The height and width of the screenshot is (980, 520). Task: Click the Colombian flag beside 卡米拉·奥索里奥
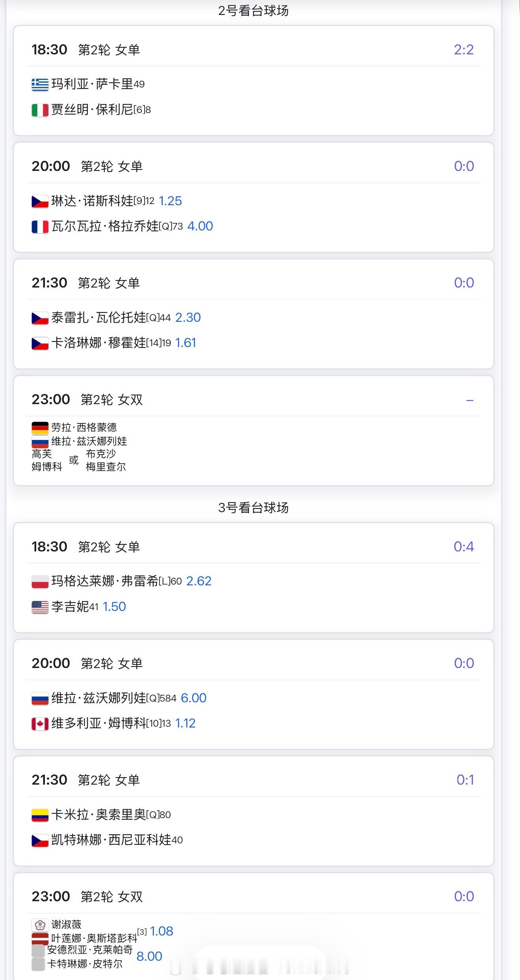click(40, 815)
